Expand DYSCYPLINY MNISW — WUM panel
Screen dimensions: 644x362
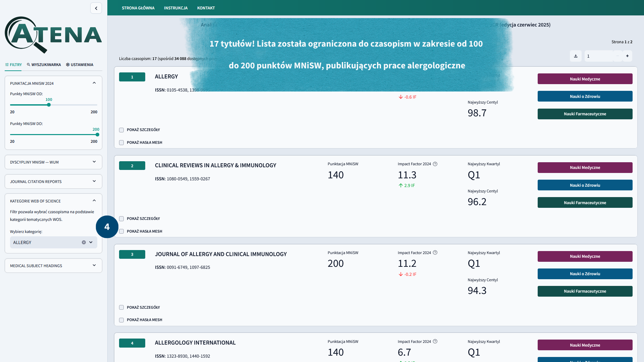pos(53,162)
